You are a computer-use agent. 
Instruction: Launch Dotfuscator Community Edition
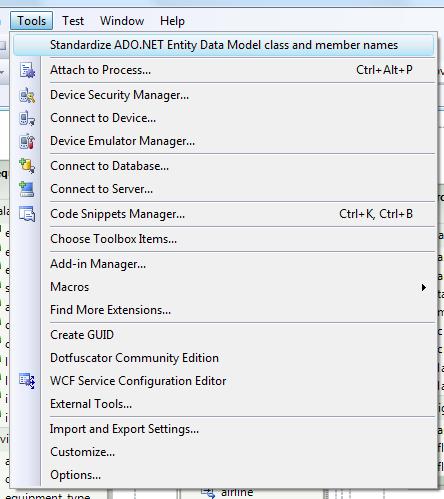(224, 358)
